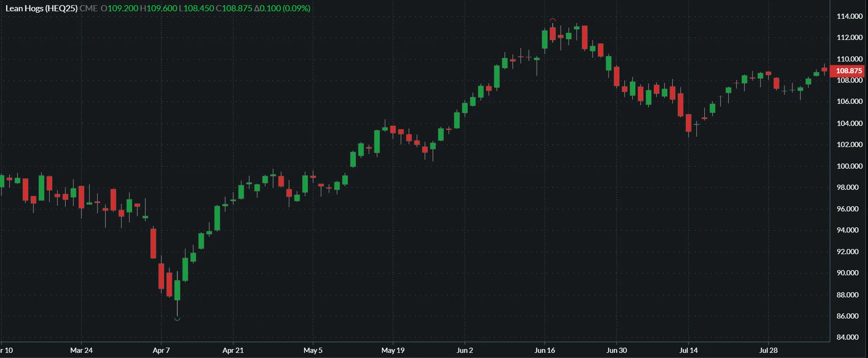868x358 pixels.
Task: Click the 100.000 price level on axis
Action: pyautogui.click(x=849, y=166)
